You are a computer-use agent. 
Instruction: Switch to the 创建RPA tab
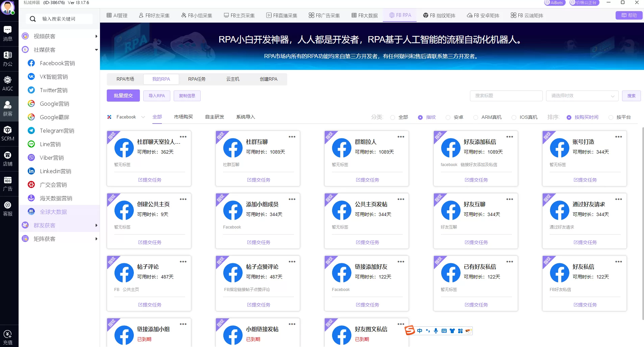click(269, 79)
